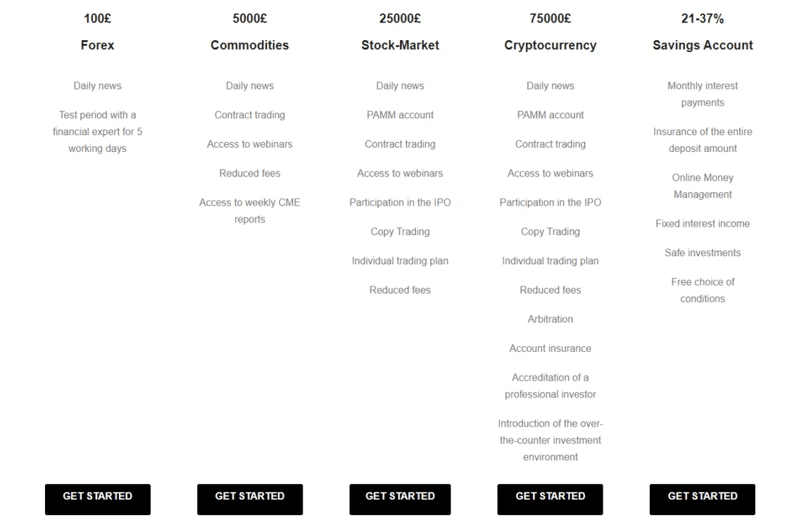Click Get Started under Stock-Market plan
Image resolution: width=811 pixels, height=532 pixels.
(x=400, y=499)
